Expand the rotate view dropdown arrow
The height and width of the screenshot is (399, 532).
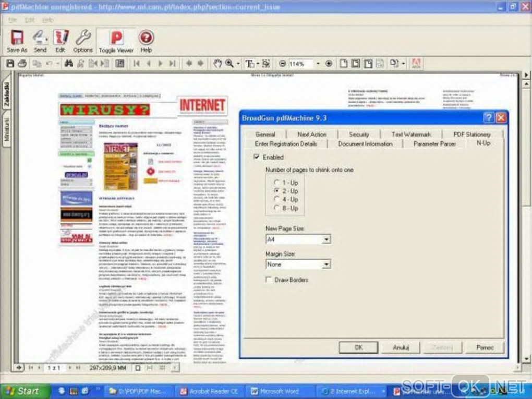point(403,64)
